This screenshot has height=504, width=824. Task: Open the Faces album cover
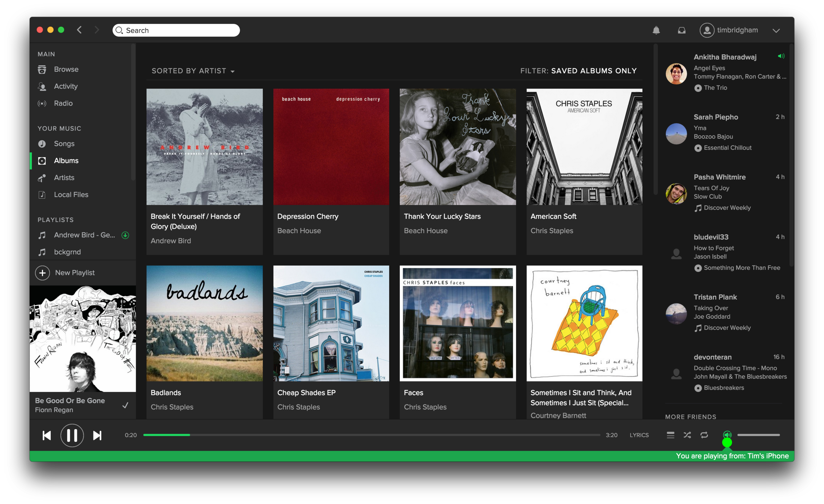click(x=458, y=323)
